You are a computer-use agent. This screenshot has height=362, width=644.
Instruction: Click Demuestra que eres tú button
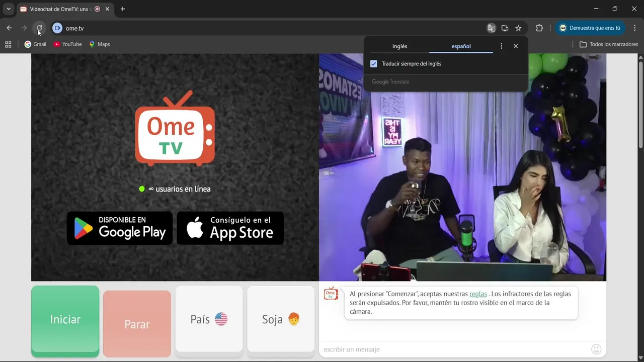(x=591, y=28)
